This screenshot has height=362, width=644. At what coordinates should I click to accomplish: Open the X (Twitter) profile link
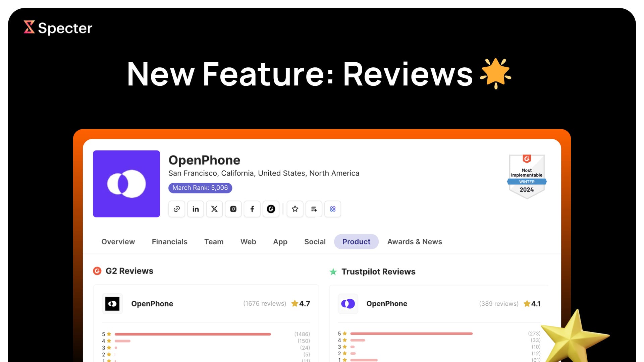214,208
